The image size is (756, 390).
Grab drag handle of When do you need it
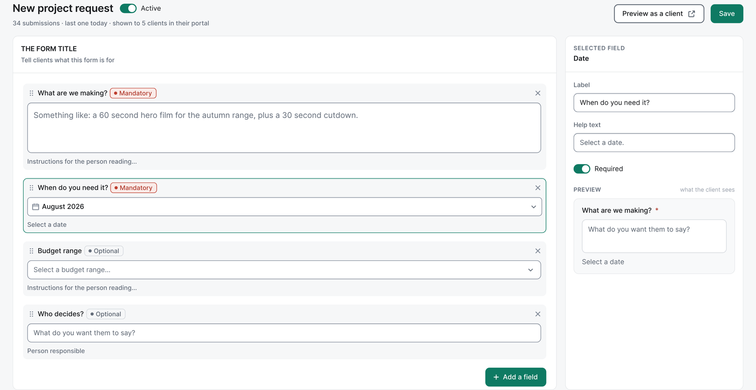pos(31,188)
